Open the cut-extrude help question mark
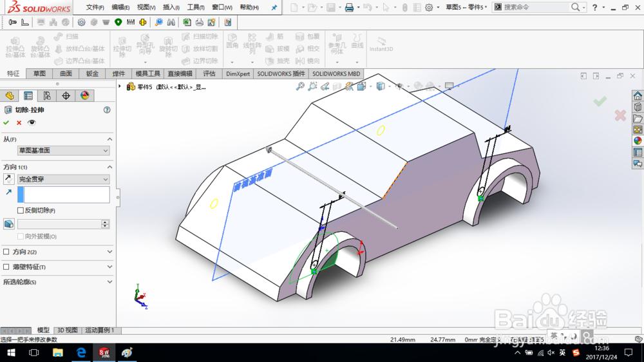 pos(107,110)
